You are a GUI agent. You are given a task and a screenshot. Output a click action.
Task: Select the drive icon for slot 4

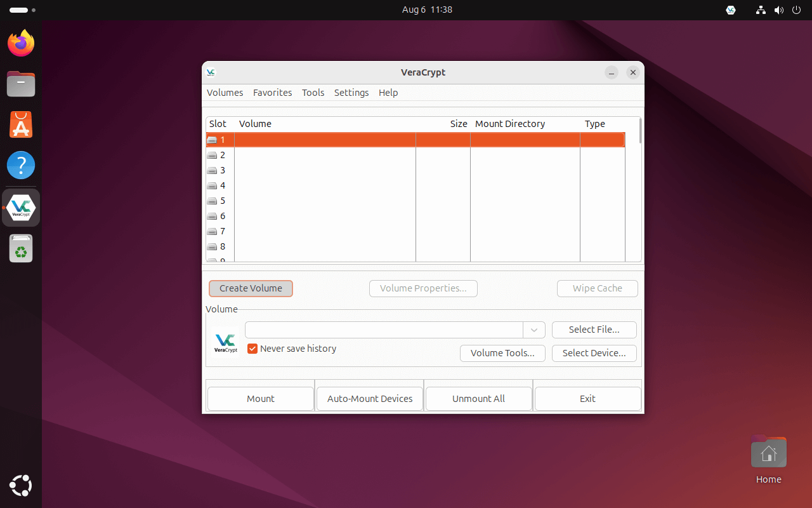[x=212, y=185]
